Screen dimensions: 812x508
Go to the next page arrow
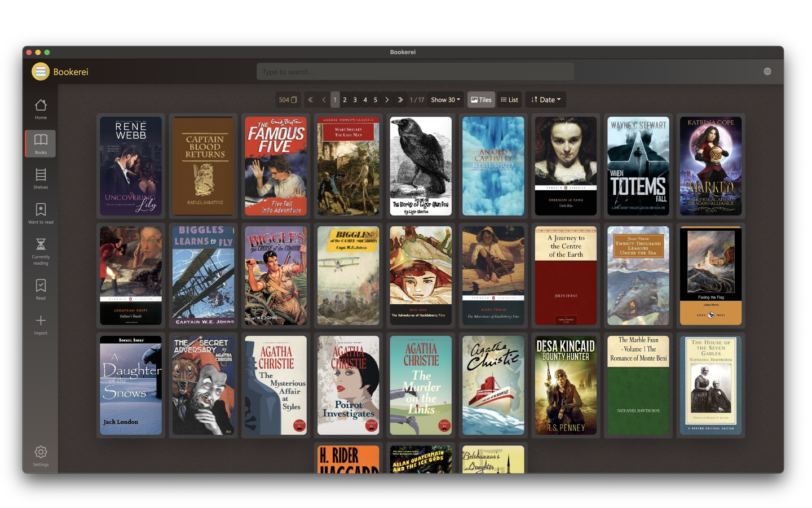pos(387,100)
